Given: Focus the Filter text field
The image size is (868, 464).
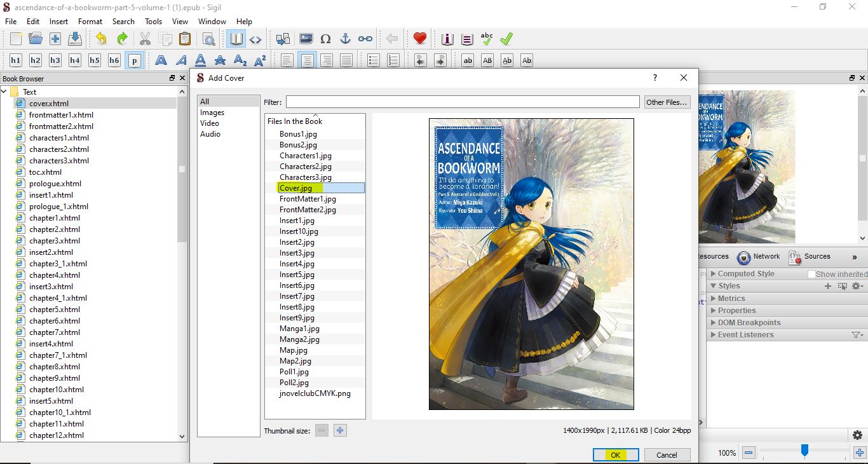Looking at the screenshot, I should coord(463,102).
